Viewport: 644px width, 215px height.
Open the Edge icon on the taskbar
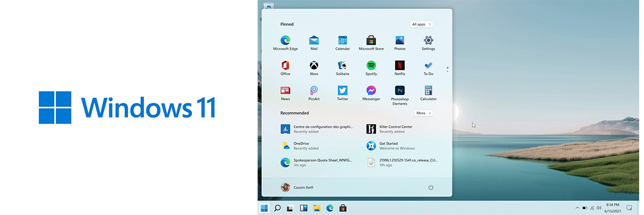pos(330,208)
